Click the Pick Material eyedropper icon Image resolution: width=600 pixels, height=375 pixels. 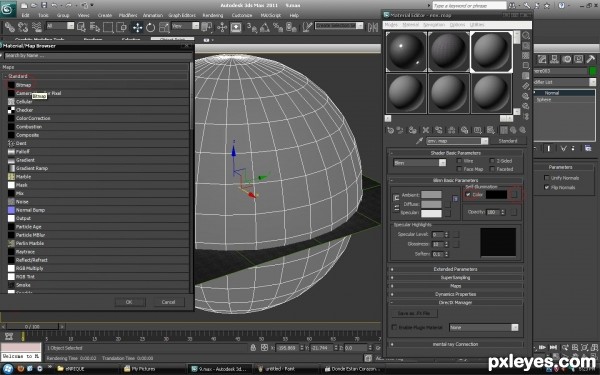tap(419, 141)
